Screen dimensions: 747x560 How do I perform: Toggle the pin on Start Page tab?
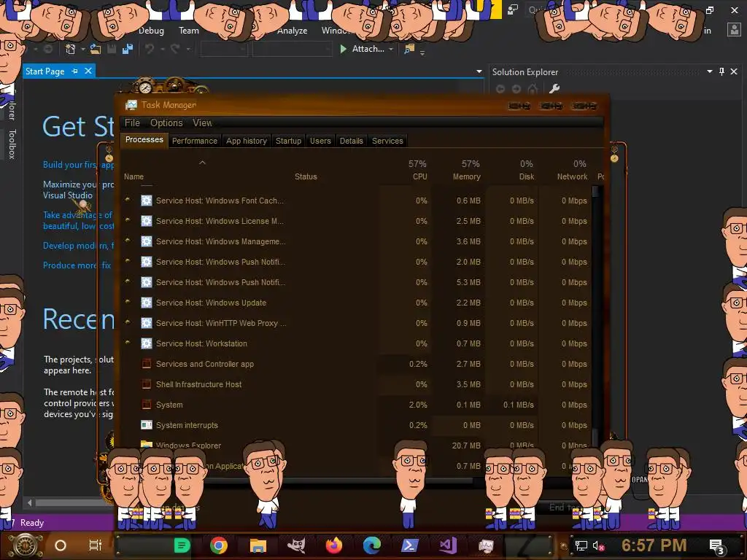[x=75, y=71]
